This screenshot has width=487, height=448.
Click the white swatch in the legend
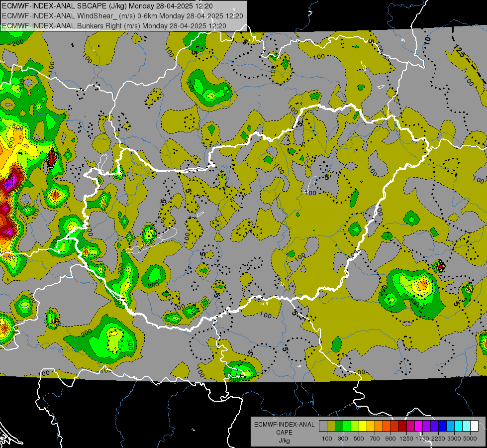(474, 426)
